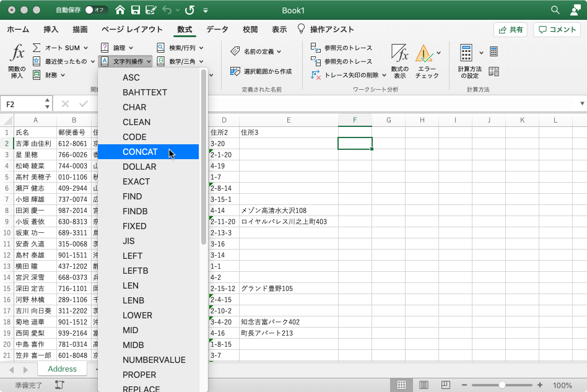
Task: Open the Home (ホーム) ribbon tab
Action: [18, 29]
